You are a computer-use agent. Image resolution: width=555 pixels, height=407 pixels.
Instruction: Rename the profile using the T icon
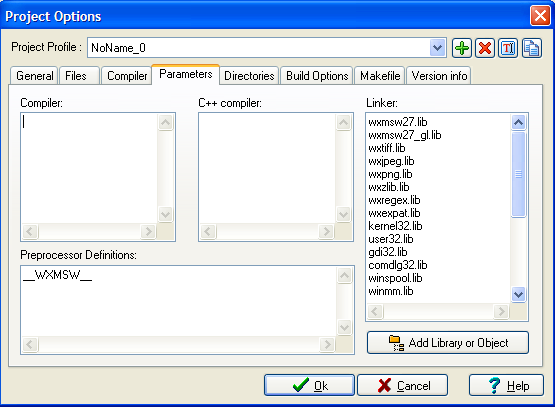click(x=508, y=48)
